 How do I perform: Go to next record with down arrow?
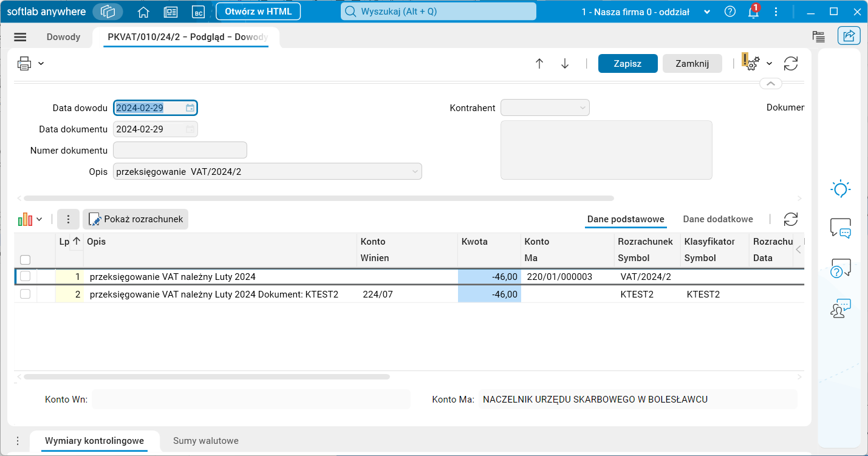point(565,64)
